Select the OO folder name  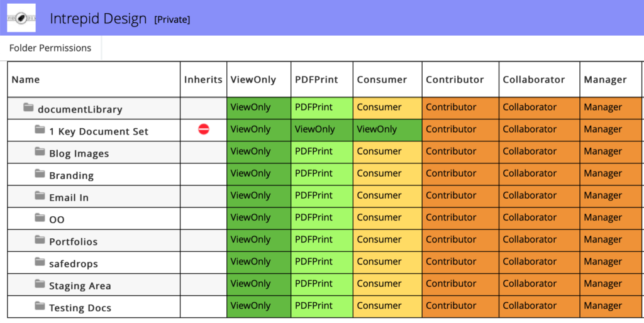tap(57, 220)
